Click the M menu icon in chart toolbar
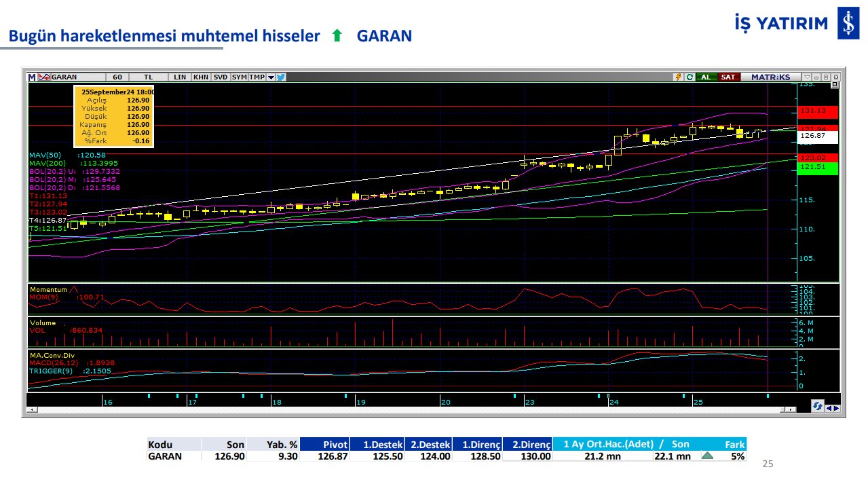The height and width of the screenshot is (482, 868). 31,77
